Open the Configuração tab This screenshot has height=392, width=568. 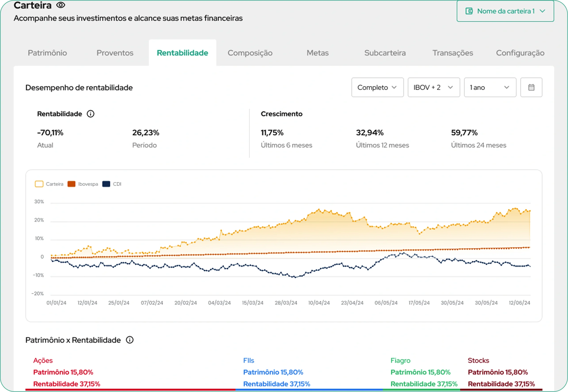pos(520,53)
